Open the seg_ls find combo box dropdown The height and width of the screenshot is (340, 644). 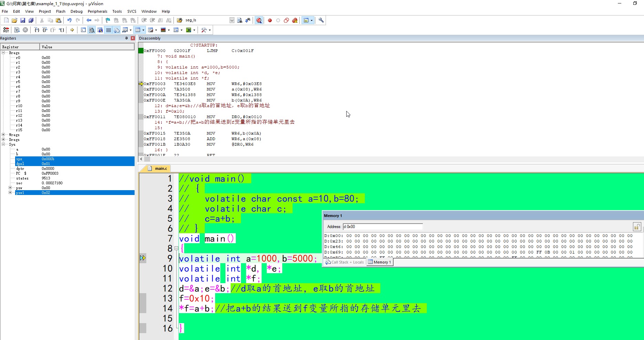pos(232,20)
